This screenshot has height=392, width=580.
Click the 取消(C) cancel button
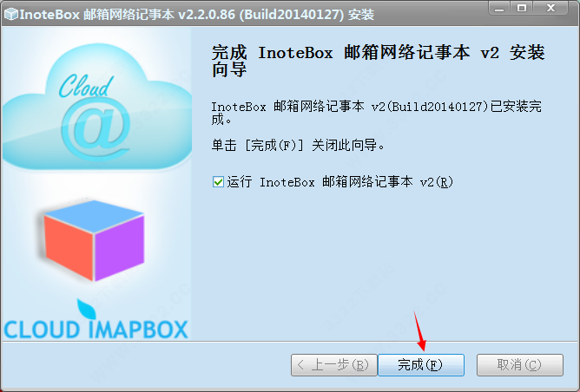coord(520,365)
